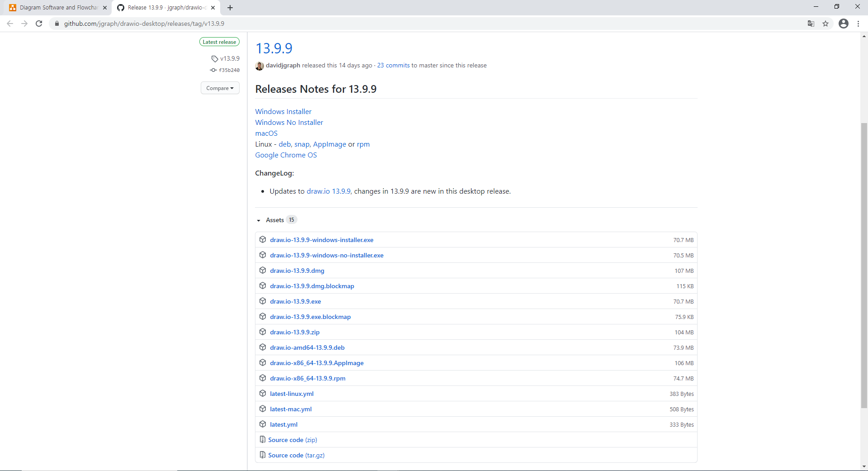Click package icon for windows-no-installer.exe
This screenshot has width=868, height=471.
click(x=263, y=255)
